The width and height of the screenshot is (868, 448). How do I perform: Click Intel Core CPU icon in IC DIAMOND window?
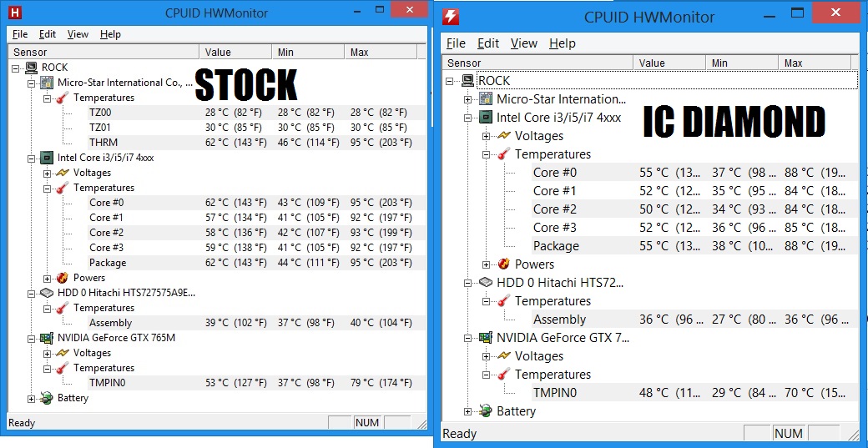(486, 118)
